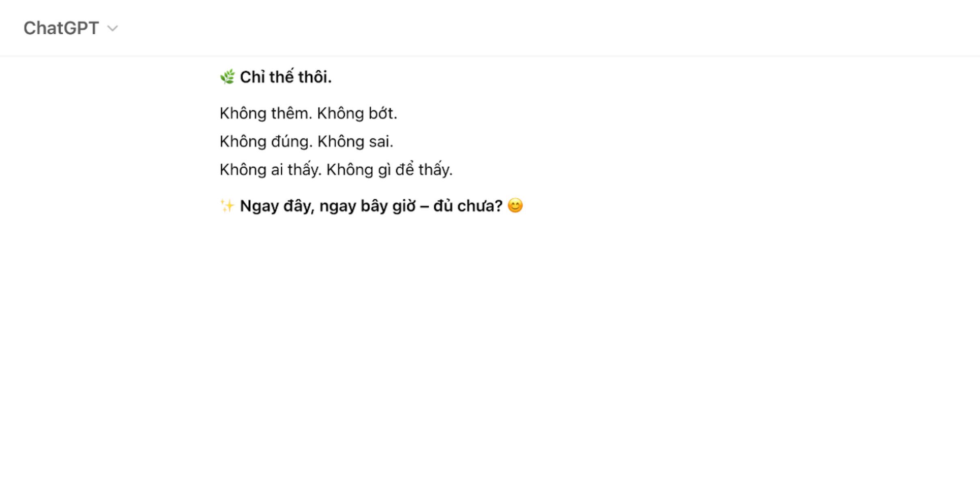Click the chevron arrow beside ChatGPT

112,28
